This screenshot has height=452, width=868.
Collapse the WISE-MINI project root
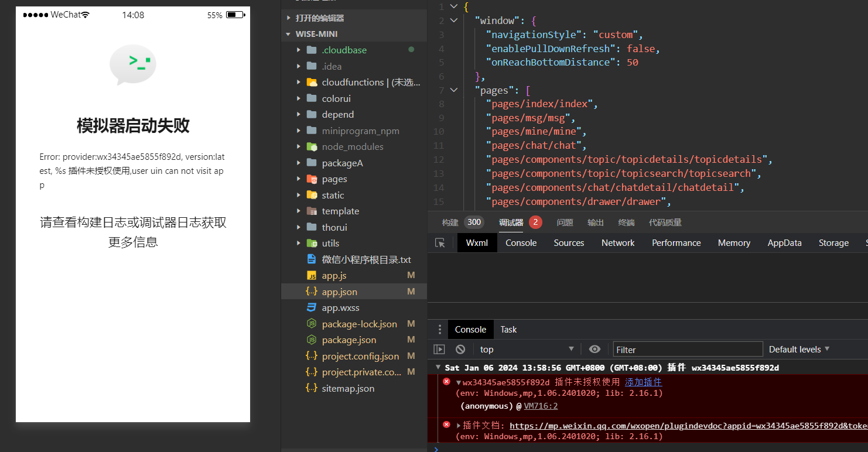[288, 34]
